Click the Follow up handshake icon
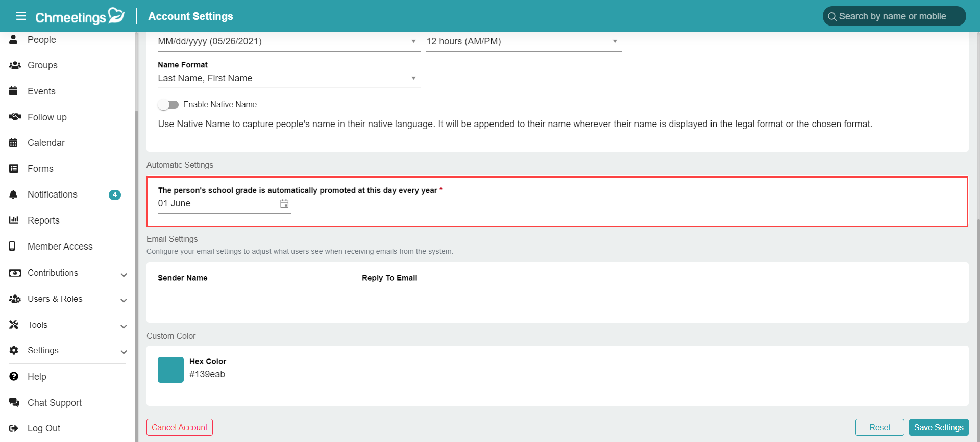 click(15, 117)
